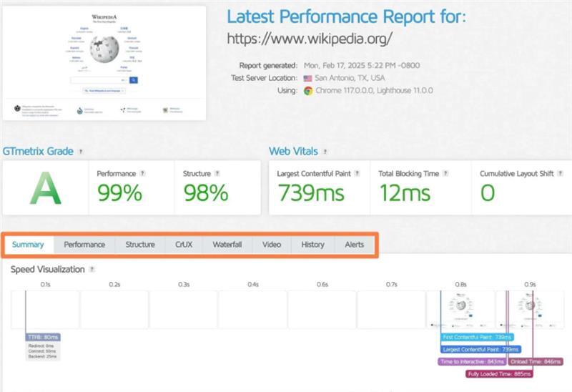Select the First Contentful Paint marker

pyautogui.click(x=477, y=337)
